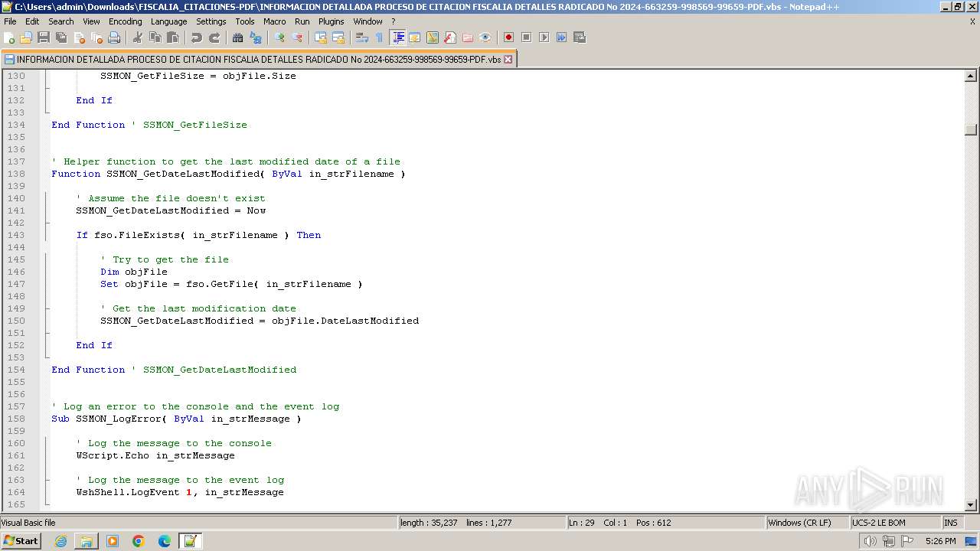Save the current recorded macro icon
This screenshot has height=551, width=980.
click(580, 37)
